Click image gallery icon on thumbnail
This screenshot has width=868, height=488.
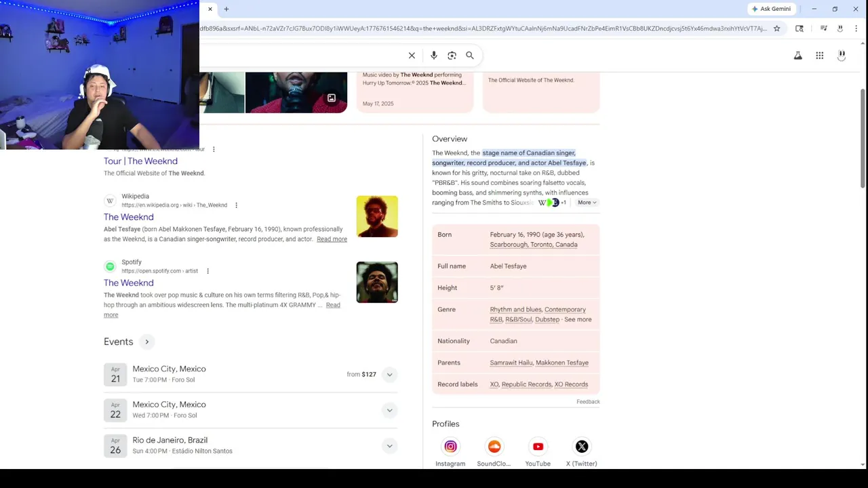332,98
